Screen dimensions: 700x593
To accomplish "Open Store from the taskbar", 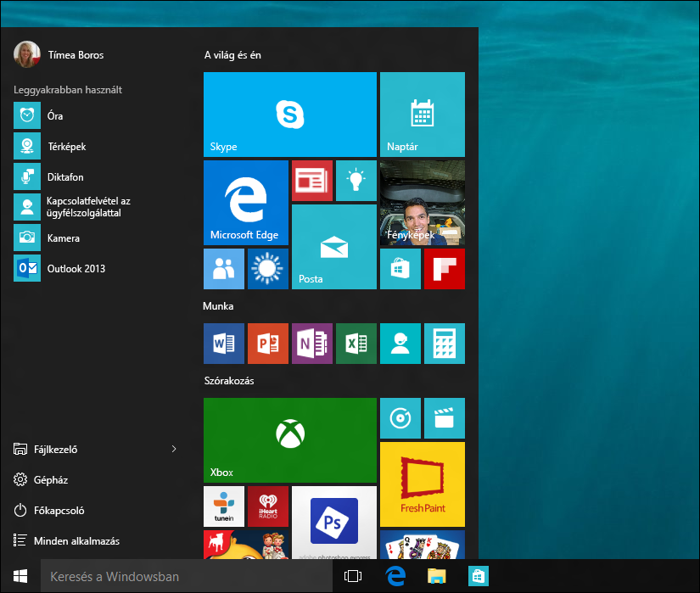I will pyautogui.click(x=479, y=576).
